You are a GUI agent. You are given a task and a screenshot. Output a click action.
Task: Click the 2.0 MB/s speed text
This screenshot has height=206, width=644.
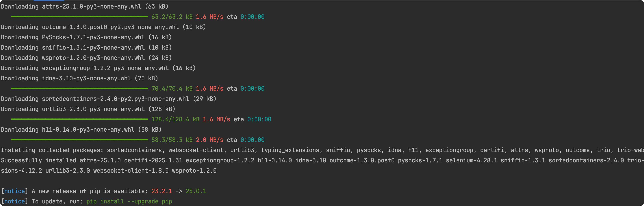pos(209,140)
